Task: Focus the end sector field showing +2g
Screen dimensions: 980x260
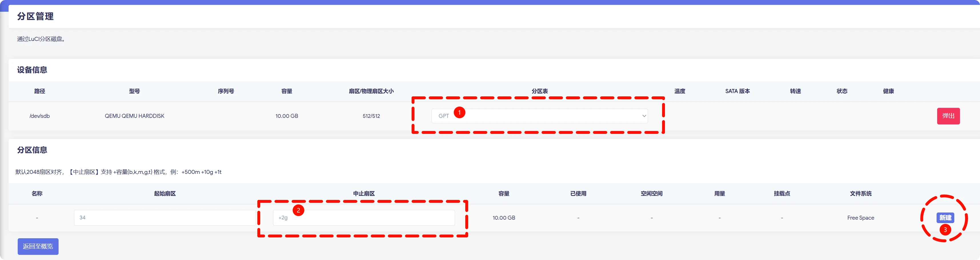Action: pos(364,218)
